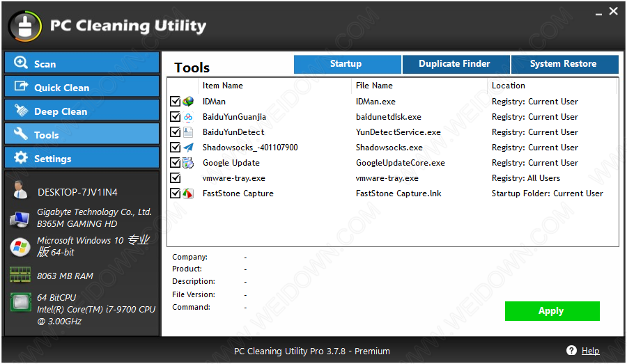
Task: Click the Shadowsocks paper plane icon
Action: pos(188,148)
